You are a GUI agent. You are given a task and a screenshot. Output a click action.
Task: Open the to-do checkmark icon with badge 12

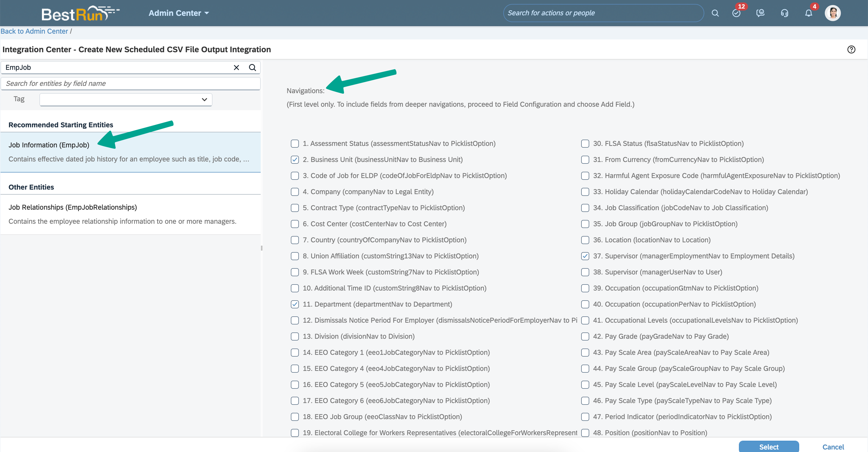coord(736,13)
